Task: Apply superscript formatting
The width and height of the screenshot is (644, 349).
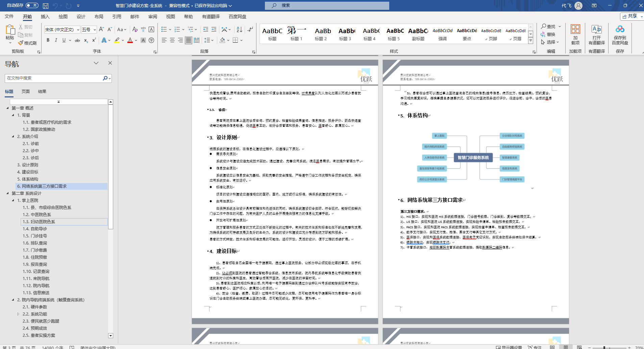Action: [94, 40]
